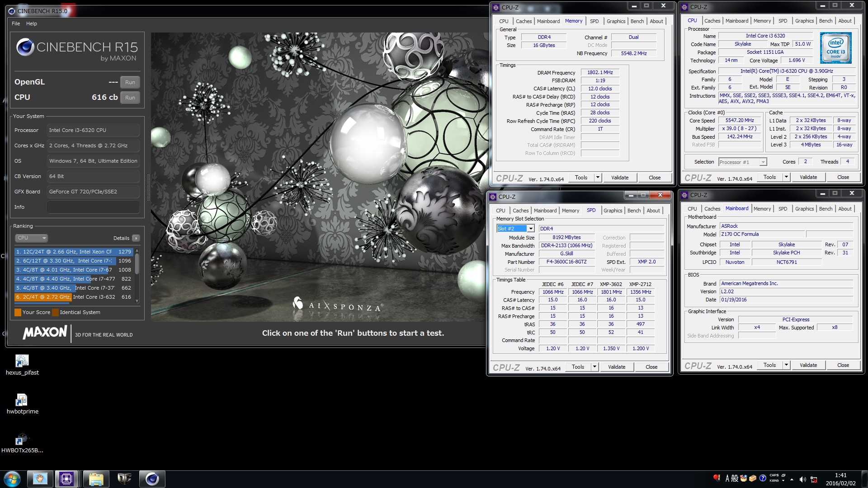Click the restore icon on the language bar
868x488 pixels.
783,475
